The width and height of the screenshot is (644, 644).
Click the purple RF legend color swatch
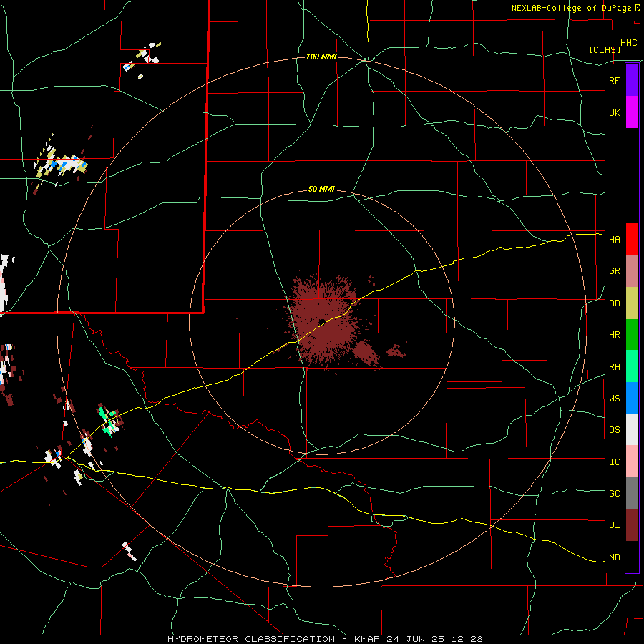tap(632, 80)
